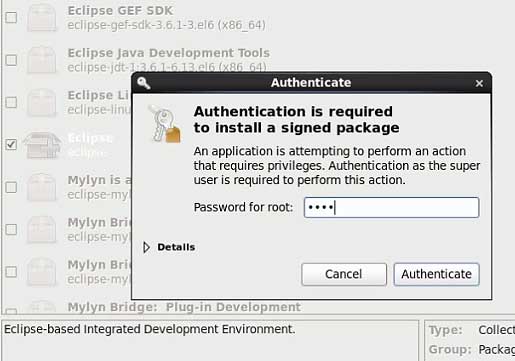Uncheck the selected Eclipse package checkbox
The image size is (515, 361).
pos(11,145)
